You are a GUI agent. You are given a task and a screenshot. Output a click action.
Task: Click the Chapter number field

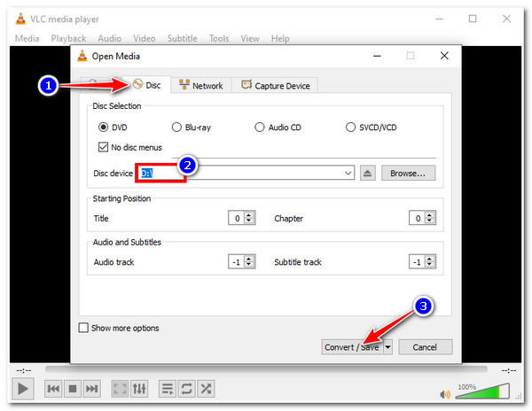418,218
